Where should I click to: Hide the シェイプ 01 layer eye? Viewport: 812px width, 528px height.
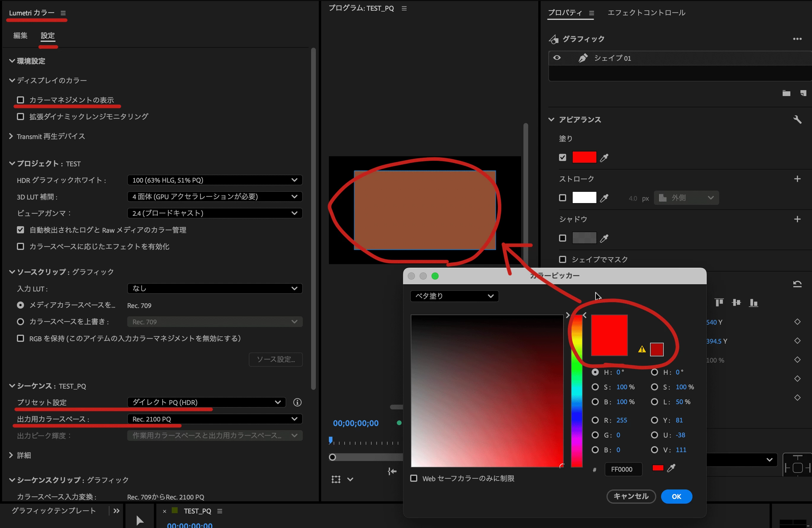557,58
